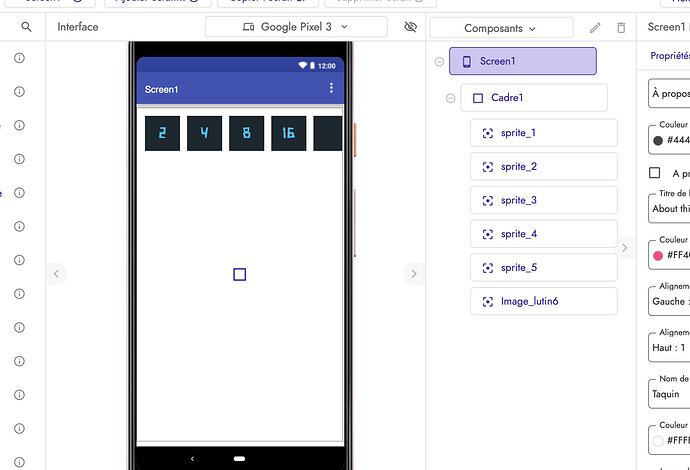Click the phone icon of Screen1 tree row
This screenshot has width=690, height=470.
pyautogui.click(x=467, y=61)
